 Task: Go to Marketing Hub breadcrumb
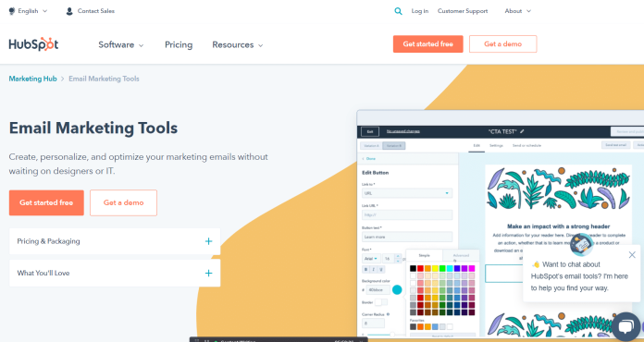[x=33, y=79]
